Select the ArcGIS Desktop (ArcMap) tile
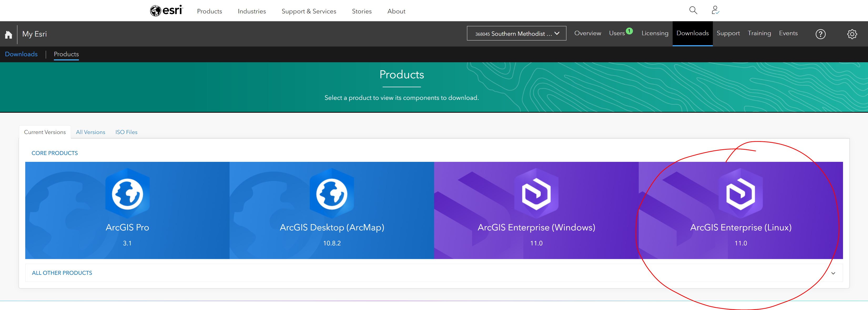The width and height of the screenshot is (868, 310). [332, 210]
